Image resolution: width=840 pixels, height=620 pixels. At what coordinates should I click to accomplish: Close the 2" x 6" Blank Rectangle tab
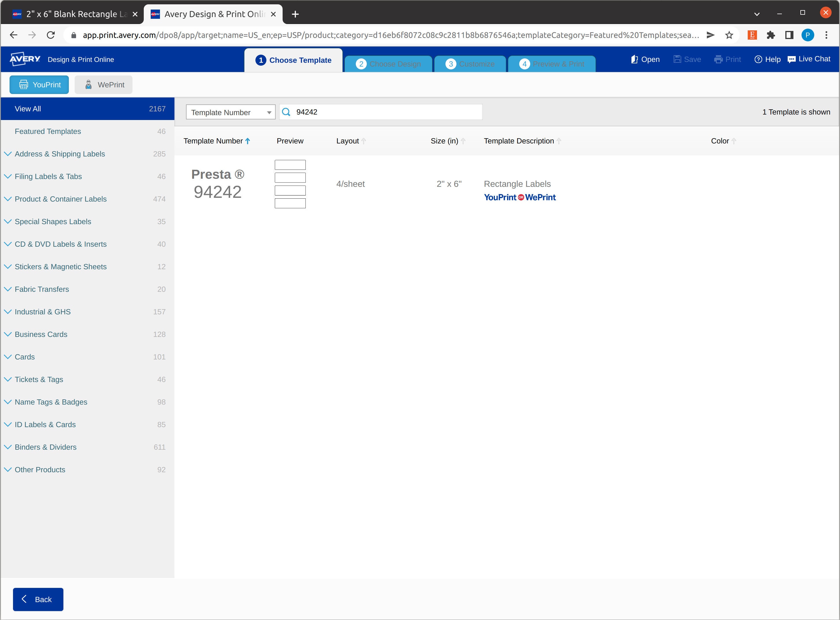click(135, 14)
